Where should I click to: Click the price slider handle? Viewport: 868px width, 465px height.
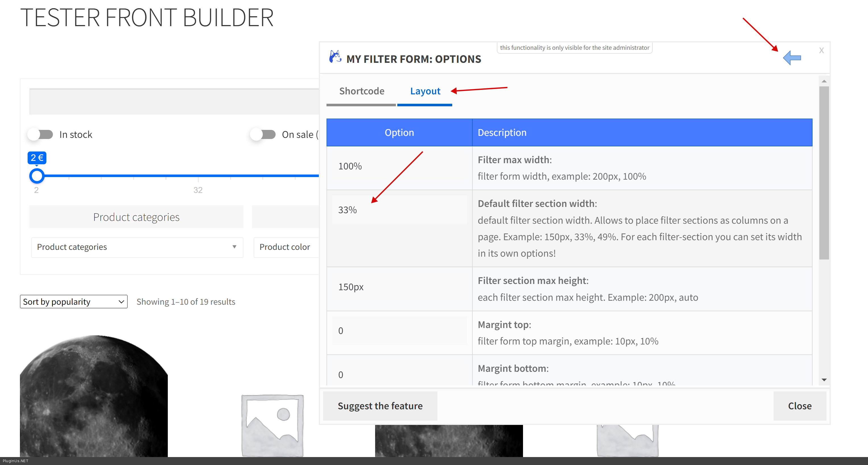(37, 176)
